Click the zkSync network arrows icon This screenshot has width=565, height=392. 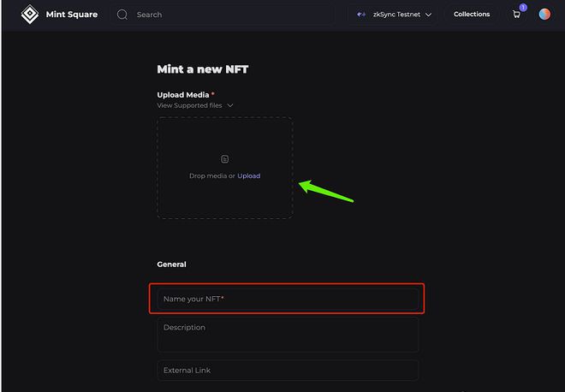point(361,15)
